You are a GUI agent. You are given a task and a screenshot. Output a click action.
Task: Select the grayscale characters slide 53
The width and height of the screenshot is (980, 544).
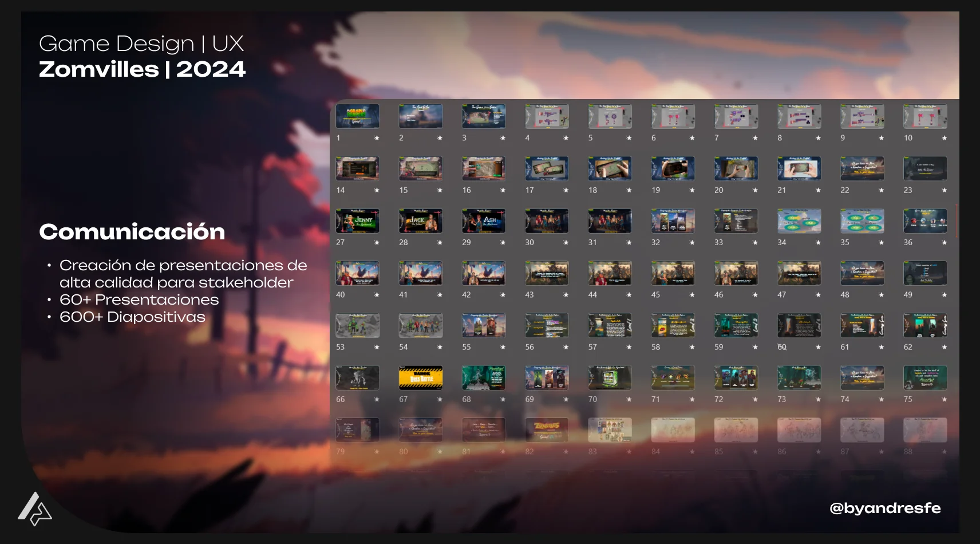(x=358, y=325)
